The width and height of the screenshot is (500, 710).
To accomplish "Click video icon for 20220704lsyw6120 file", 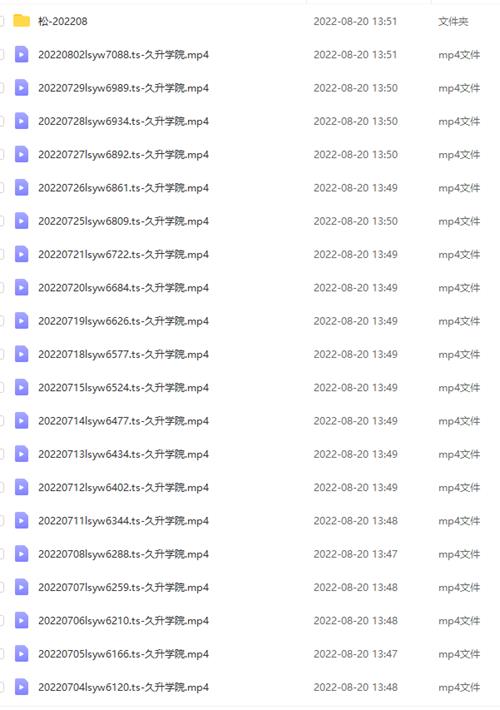I will click(x=21, y=686).
